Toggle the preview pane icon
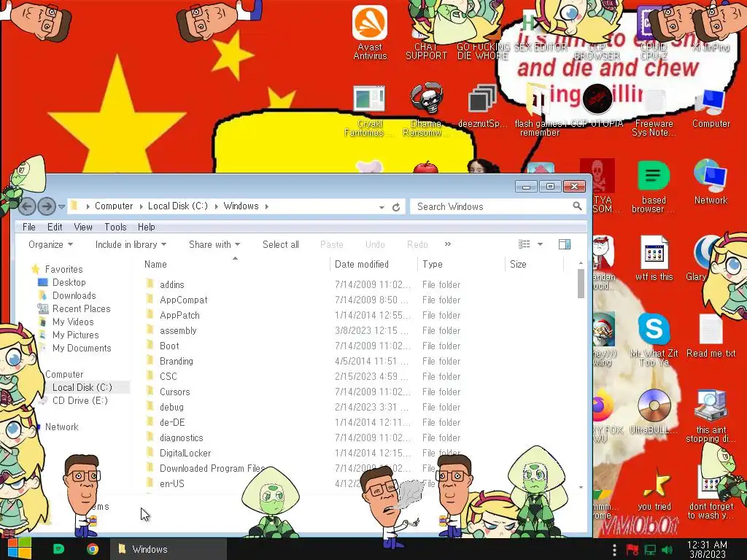The image size is (747, 560). (565, 244)
